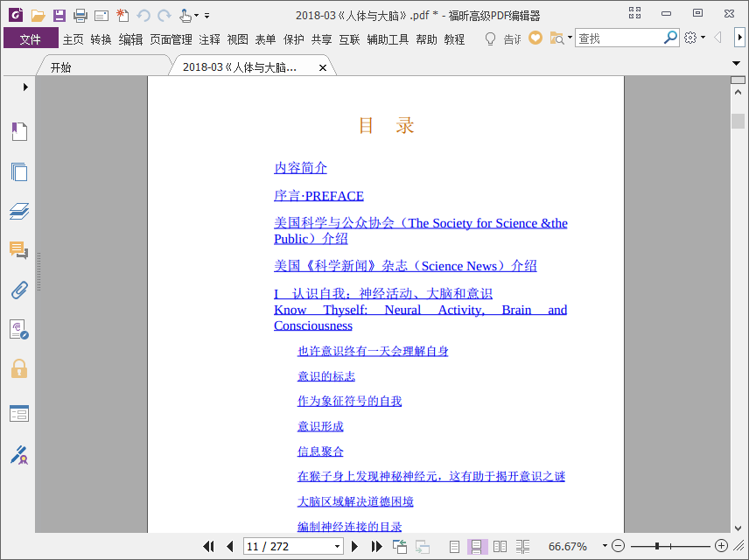Open the quick access toolbar customize arrow
Screen dimensions: 749x560
pyautogui.click(x=206, y=16)
